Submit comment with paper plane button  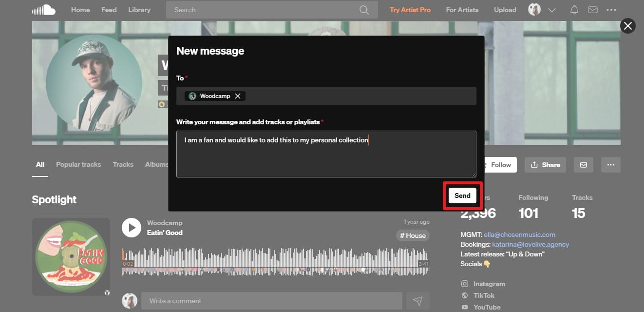(x=417, y=301)
